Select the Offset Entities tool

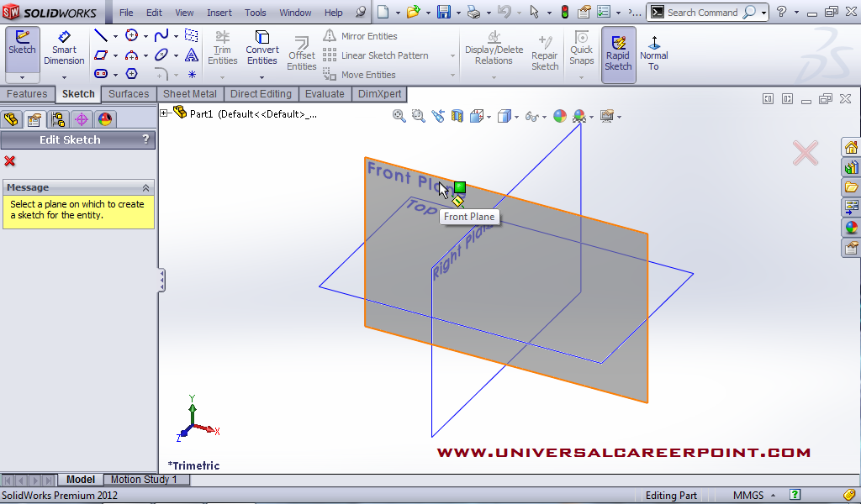pos(301,52)
